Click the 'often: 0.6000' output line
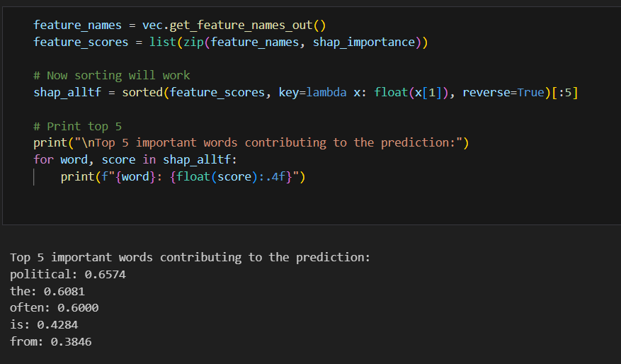 (x=55, y=308)
